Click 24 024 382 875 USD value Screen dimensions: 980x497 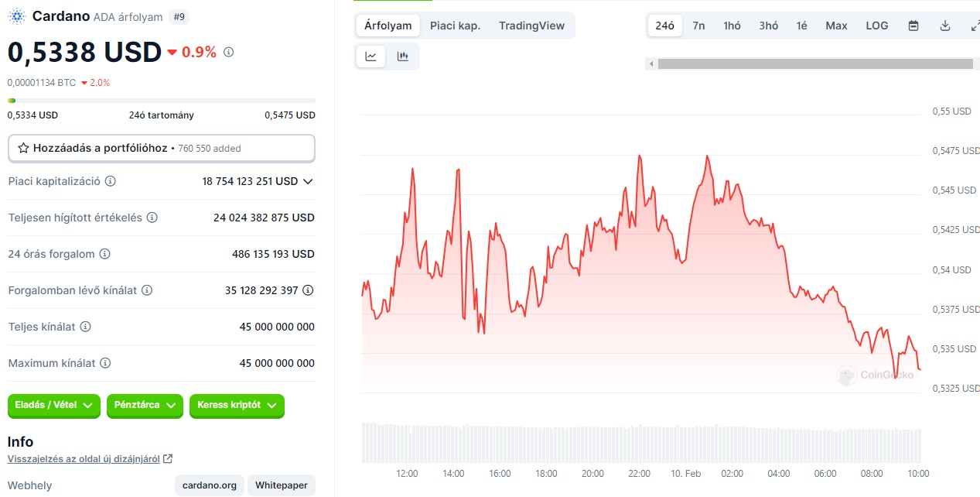coord(264,218)
